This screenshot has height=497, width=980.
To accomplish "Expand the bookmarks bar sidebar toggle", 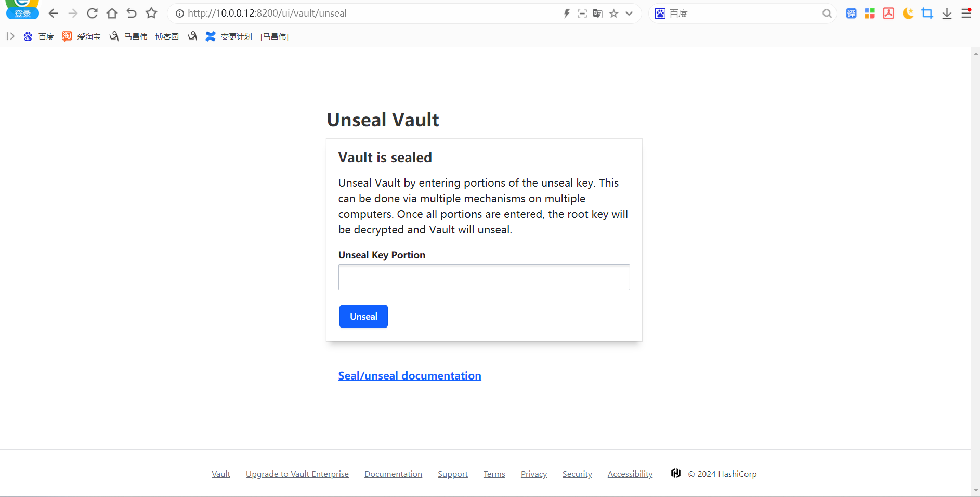I will coord(10,36).
